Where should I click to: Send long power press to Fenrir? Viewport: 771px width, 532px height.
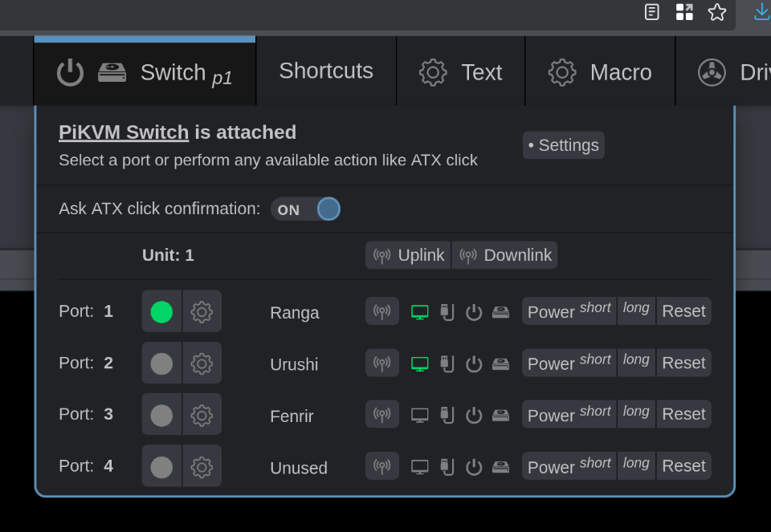636,414
